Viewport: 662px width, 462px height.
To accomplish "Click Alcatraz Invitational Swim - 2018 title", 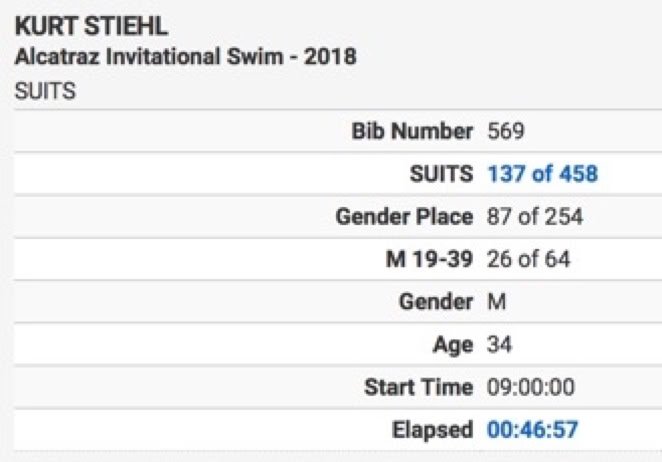I will point(186,57).
